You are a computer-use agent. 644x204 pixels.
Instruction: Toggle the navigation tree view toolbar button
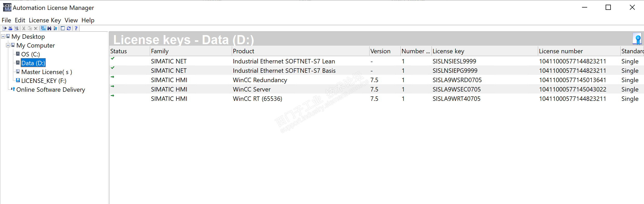tap(43, 28)
